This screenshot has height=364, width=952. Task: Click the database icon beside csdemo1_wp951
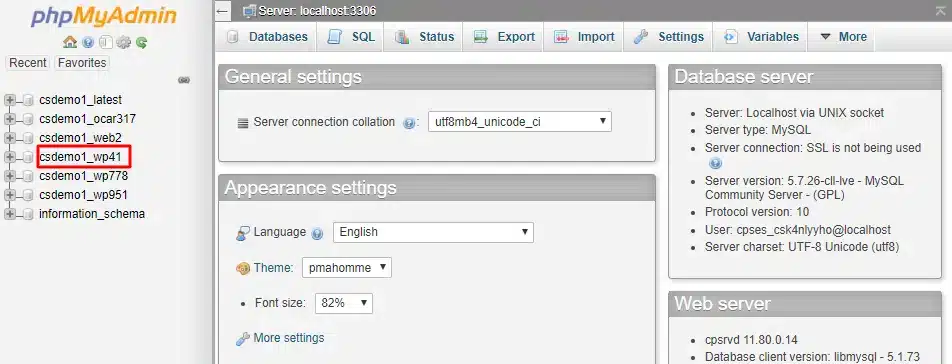28,195
